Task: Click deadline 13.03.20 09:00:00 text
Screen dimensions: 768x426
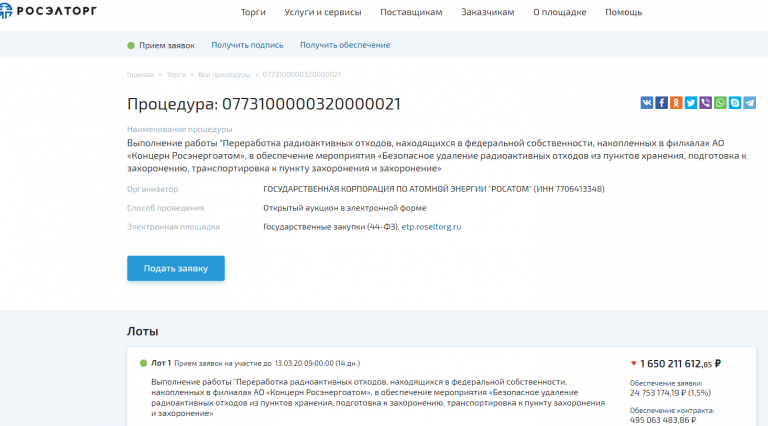Action: click(304, 363)
